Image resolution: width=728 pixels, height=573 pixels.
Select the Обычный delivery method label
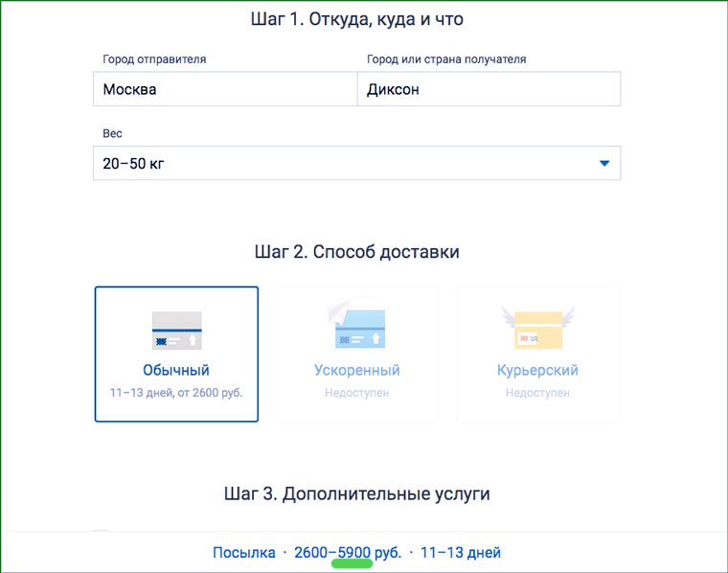pos(176,370)
